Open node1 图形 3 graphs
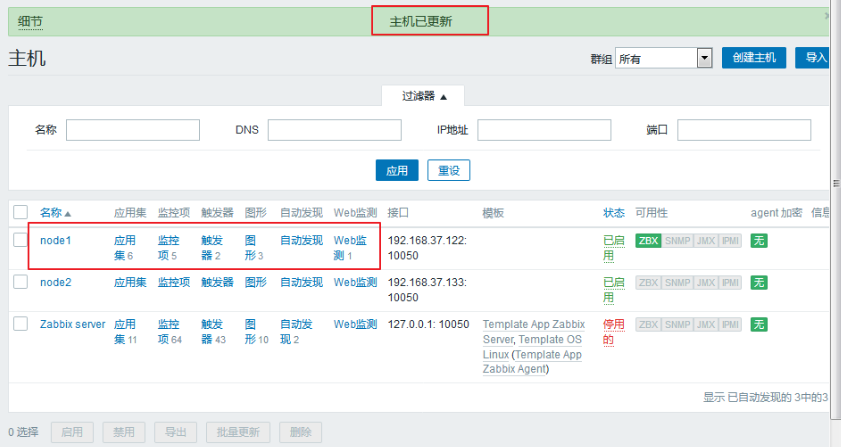Viewport: 841px width, 447px height. coord(254,247)
